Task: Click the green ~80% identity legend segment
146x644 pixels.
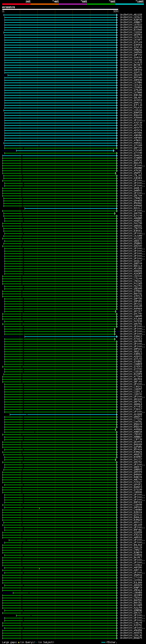Action: point(101,4)
